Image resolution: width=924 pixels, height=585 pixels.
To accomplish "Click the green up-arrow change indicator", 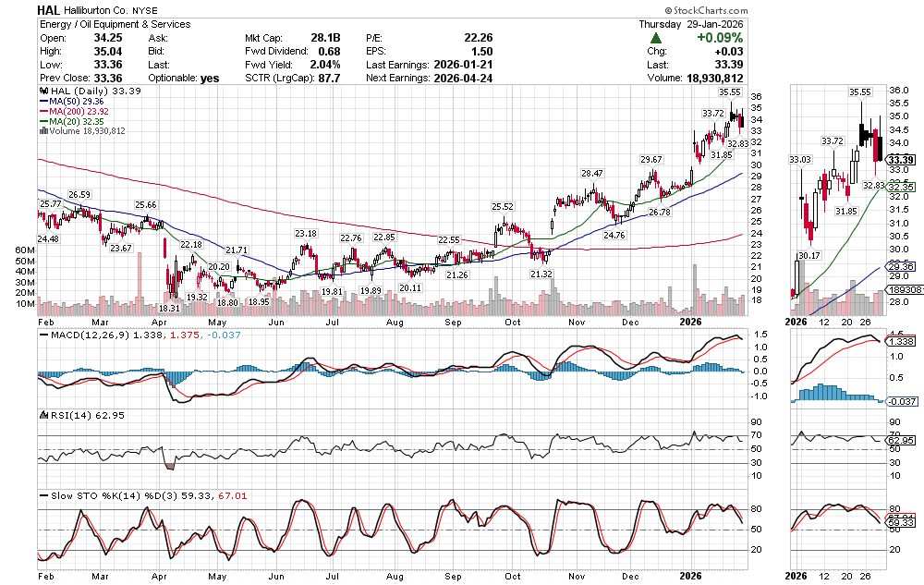I will click(655, 38).
